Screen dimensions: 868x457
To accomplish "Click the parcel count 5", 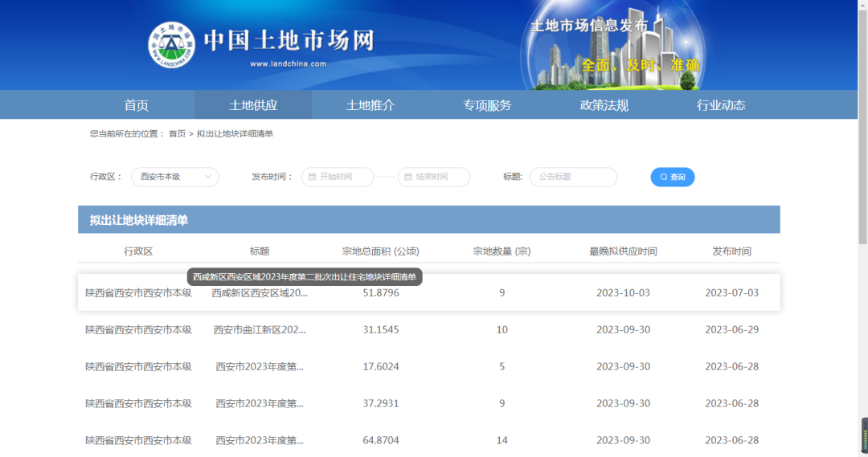I will tap(502, 367).
